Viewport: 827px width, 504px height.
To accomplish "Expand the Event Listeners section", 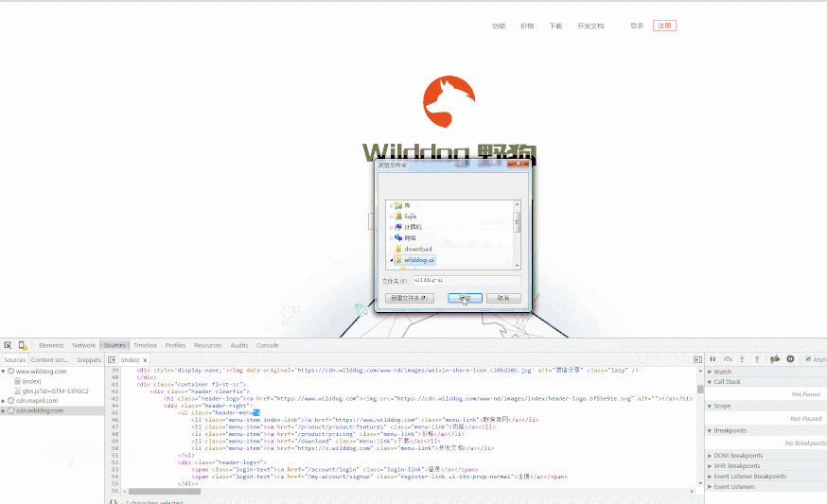I will click(x=710, y=487).
